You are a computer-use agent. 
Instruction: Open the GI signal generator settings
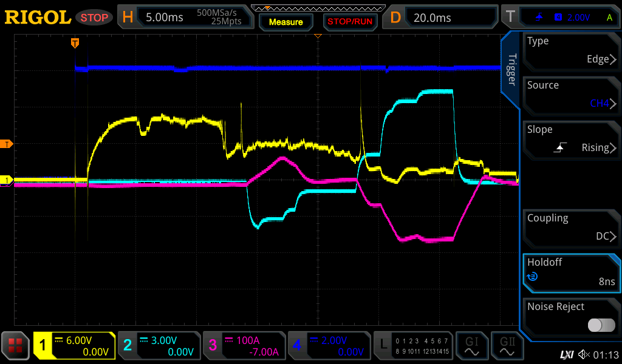point(471,346)
